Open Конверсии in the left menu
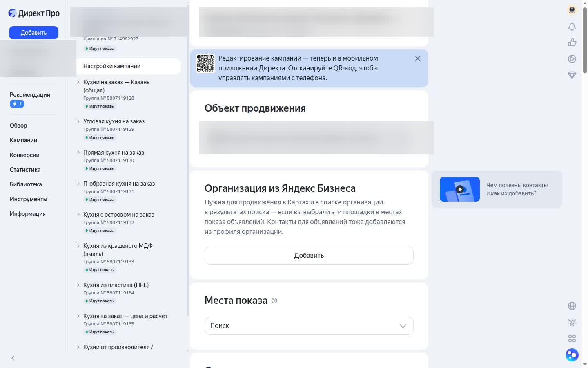 click(x=24, y=155)
